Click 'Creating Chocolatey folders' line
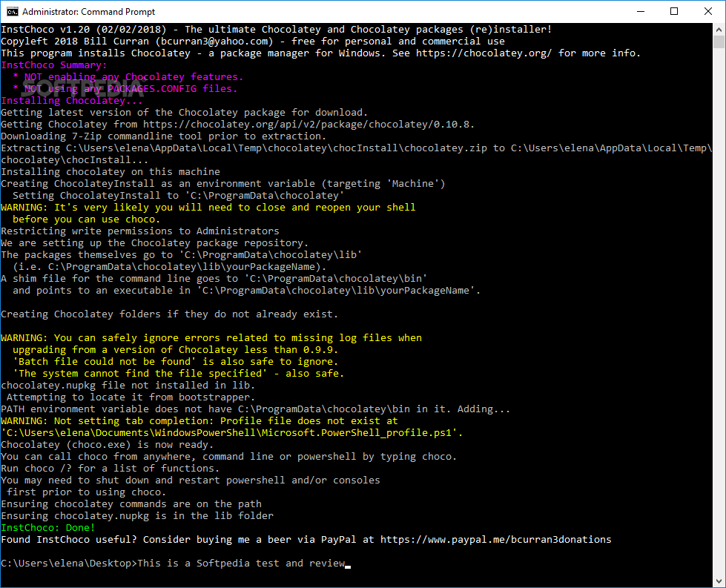726x588 pixels. click(x=170, y=314)
